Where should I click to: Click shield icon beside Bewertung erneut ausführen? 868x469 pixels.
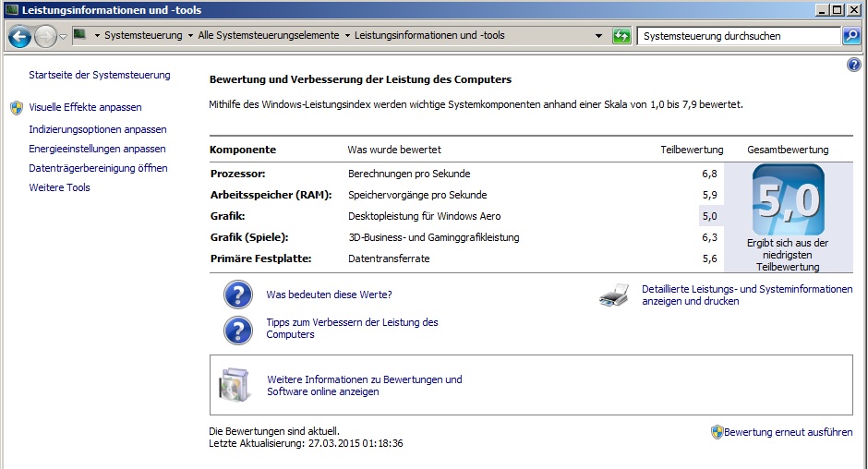[717, 432]
